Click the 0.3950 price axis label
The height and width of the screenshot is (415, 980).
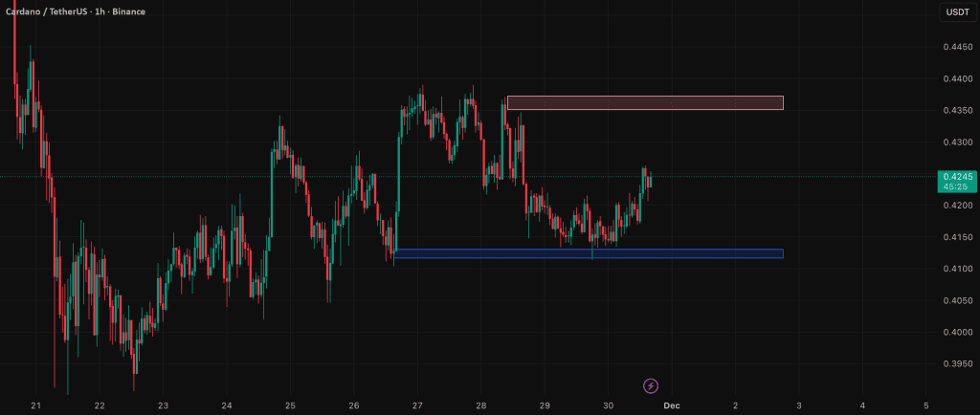click(957, 363)
